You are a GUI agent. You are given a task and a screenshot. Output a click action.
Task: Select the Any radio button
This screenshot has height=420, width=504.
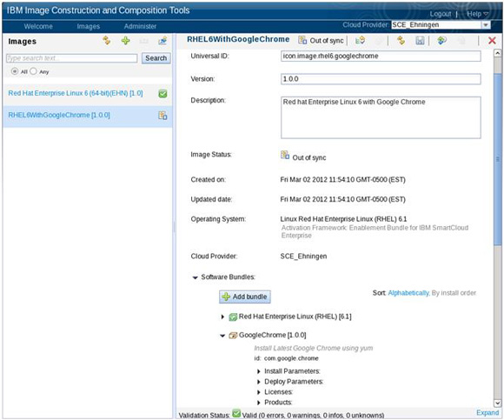pyautogui.click(x=33, y=71)
